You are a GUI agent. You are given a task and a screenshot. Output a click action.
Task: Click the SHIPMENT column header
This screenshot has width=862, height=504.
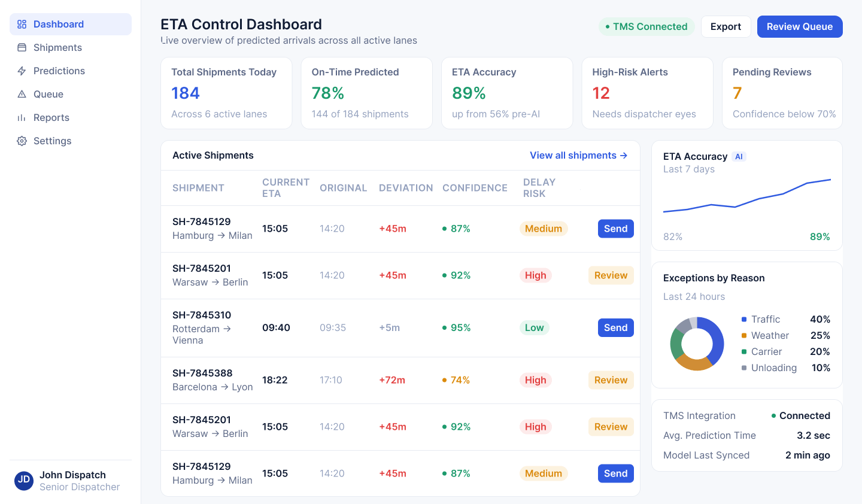[198, 188]
